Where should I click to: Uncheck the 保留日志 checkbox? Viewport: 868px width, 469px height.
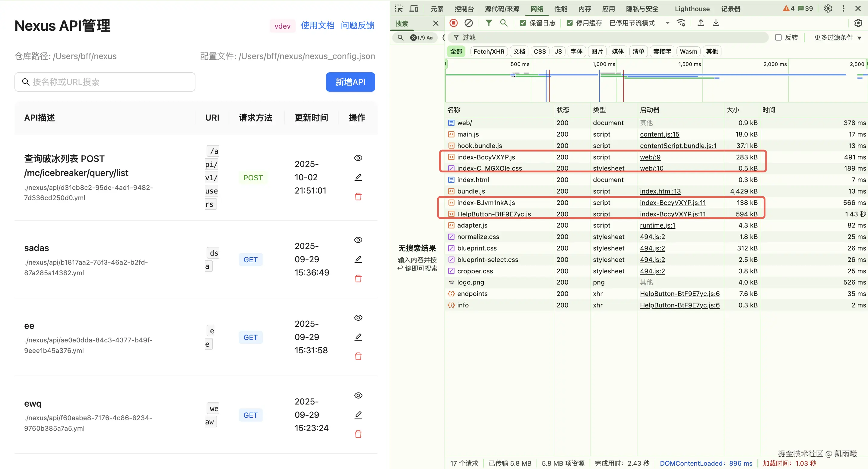(x=523, y=23)
